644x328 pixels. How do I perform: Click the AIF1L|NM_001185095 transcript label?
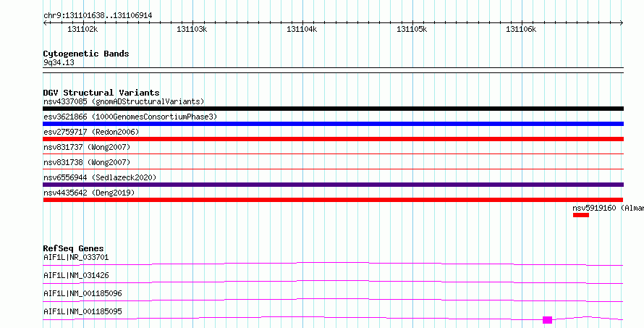coord(82,311)
